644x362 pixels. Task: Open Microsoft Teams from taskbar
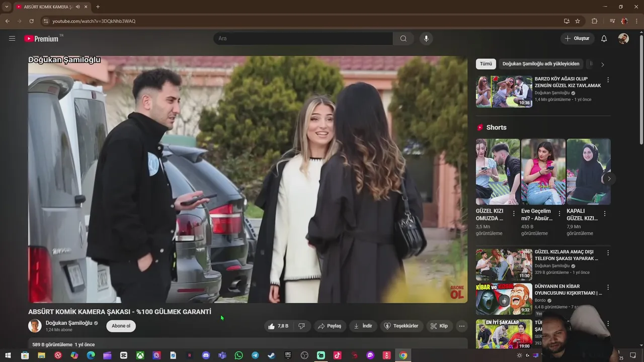pos(222,355)
